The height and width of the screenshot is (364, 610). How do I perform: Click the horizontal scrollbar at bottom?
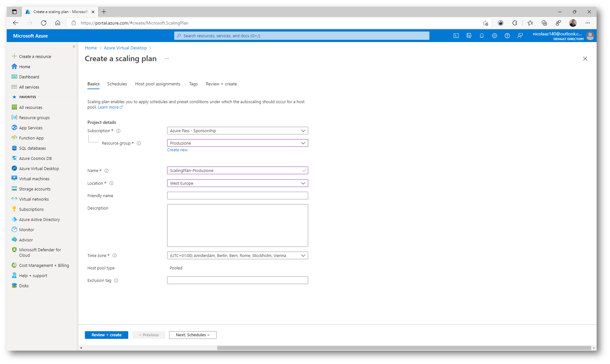(404, 348)
